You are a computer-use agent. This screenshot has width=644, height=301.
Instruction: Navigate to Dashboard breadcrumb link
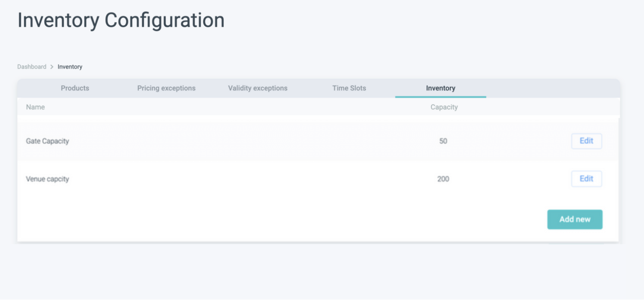(x=32, y=67)
